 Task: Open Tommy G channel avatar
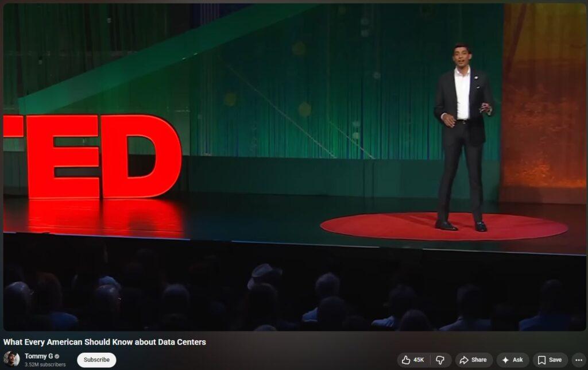pyautogui.click(x=11, y=359)
